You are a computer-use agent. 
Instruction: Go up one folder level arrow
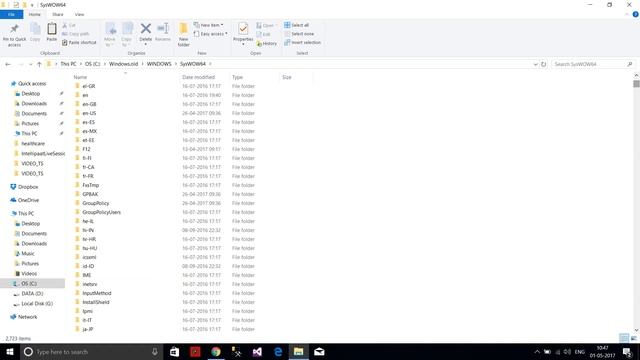click(39, 64)
